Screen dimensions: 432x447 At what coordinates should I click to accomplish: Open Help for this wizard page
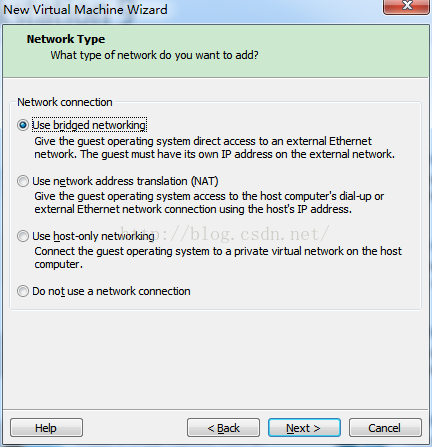pos(46,428)
